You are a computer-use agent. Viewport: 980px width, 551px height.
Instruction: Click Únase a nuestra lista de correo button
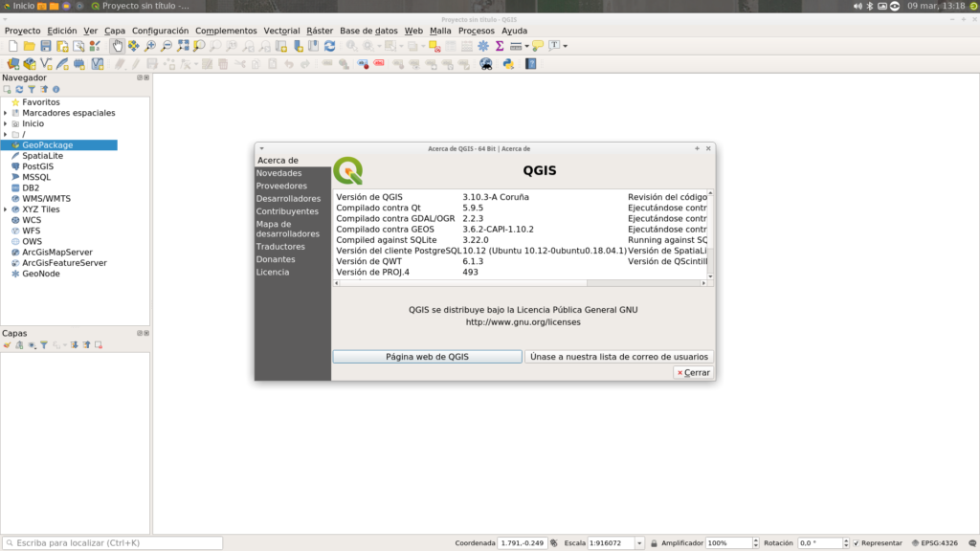click(x=619, y=357)
